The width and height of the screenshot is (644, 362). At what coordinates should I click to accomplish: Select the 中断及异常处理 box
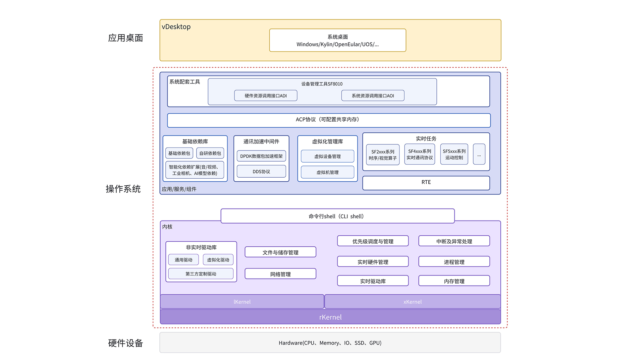(454, 241)
